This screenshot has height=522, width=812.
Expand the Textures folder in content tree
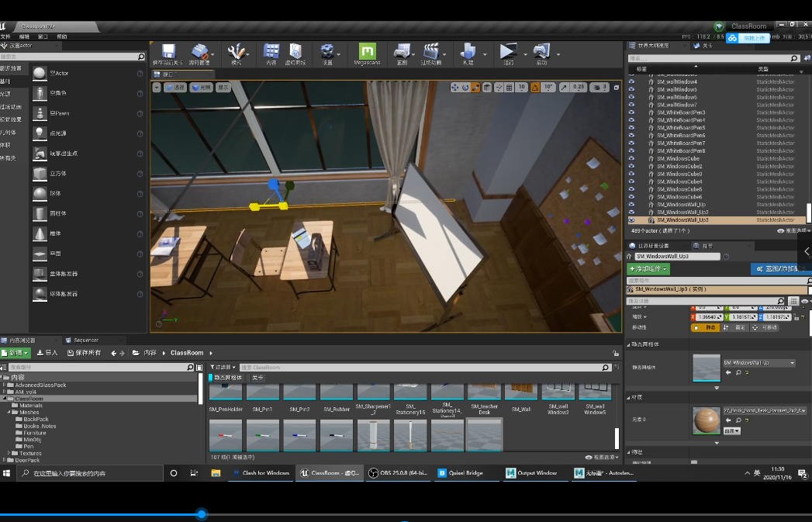click(x=9, y=453)
